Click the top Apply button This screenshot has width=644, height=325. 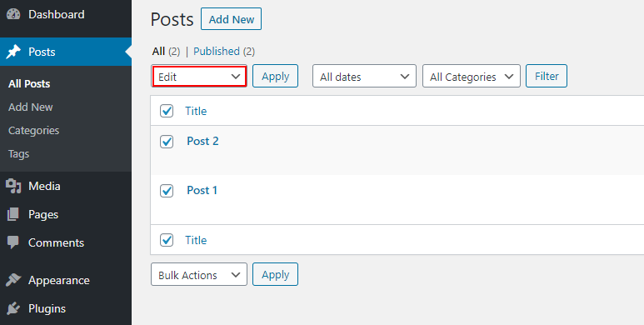[275, 76]
